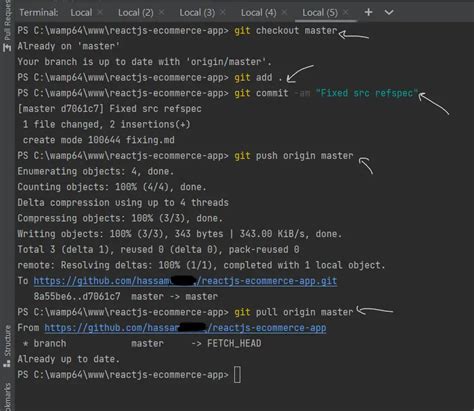This screenshot has width=474, height=411.
Task: Close the Local terminal tab
Action: tap(100, 12)
